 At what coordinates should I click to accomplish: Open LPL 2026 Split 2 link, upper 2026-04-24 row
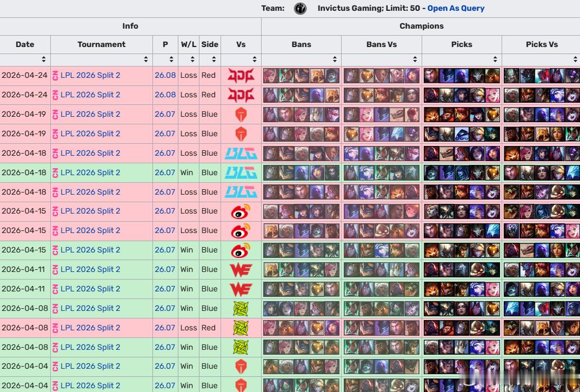pos(90,75)
